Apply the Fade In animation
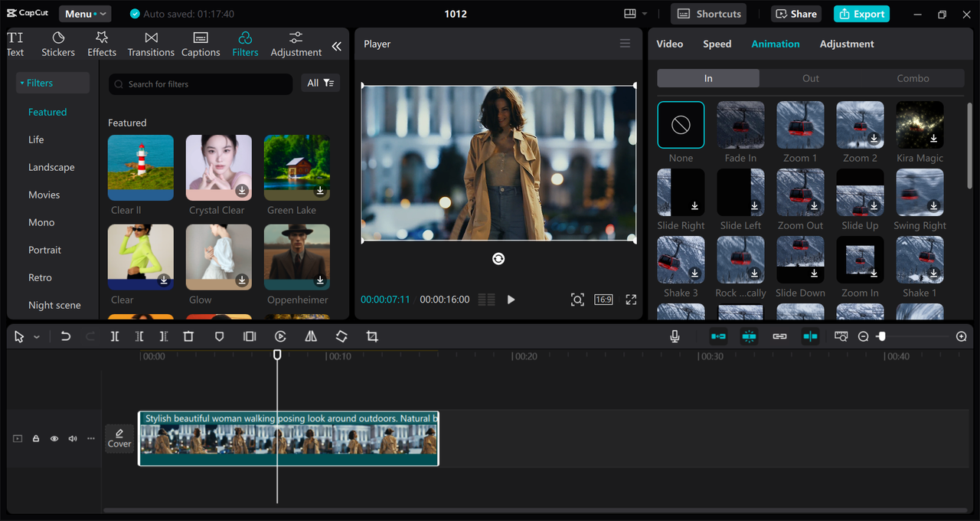The width and height of the screenshot is (980, 521). (x=740, y=125)
